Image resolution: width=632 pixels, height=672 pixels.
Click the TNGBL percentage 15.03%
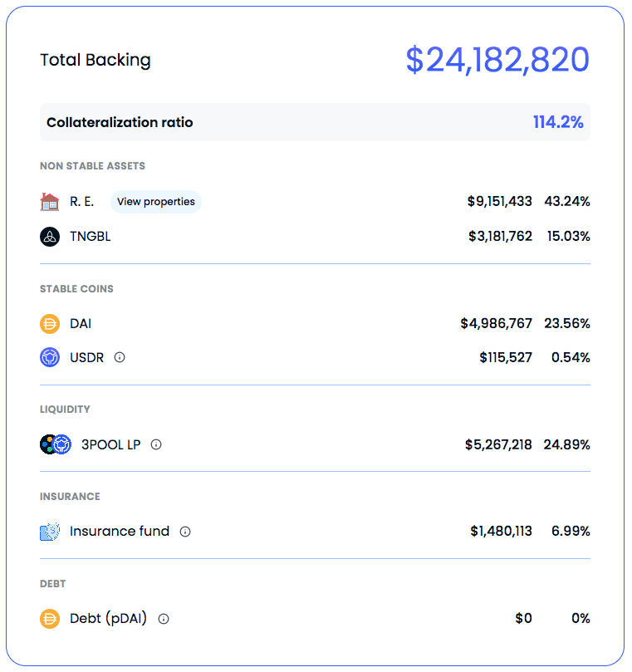[x=568, y=237]
